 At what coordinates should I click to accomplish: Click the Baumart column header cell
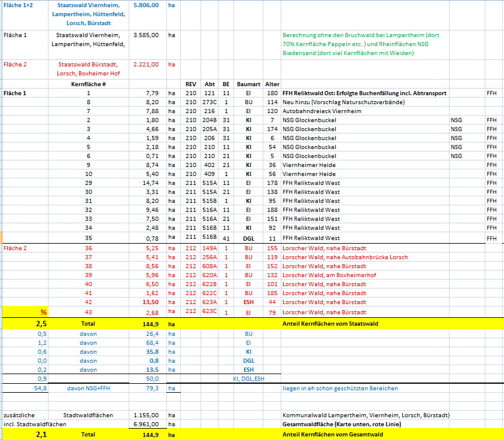[x=248, y=84]
